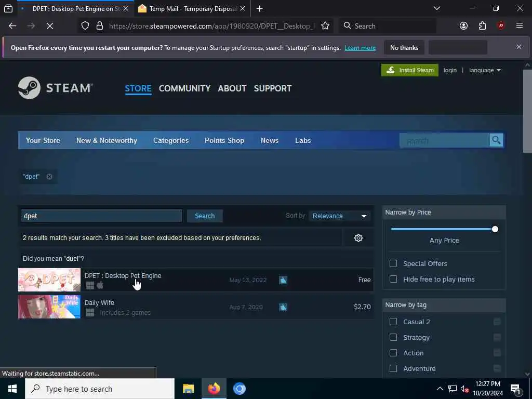532x399 pixels.
Task: Open the Categories menu
Action: click(x=171, y=140)
